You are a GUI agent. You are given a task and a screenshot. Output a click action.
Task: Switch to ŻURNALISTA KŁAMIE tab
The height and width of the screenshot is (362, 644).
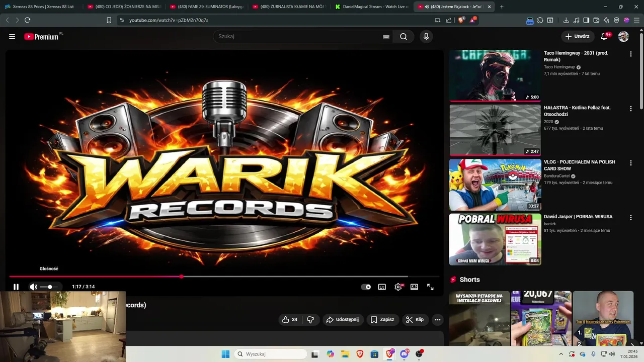[x=289, y=7]
